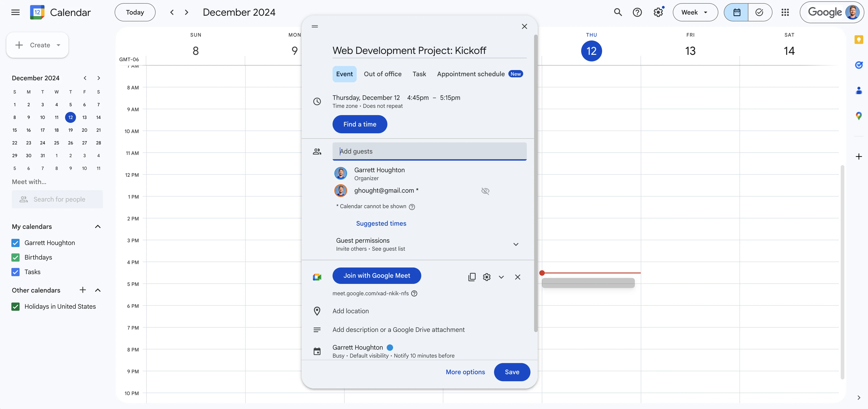The height and width of the screenshot is (409, 868).
Task: Remove Google Meet conferencing from event
Action: [x=517, y=277]
